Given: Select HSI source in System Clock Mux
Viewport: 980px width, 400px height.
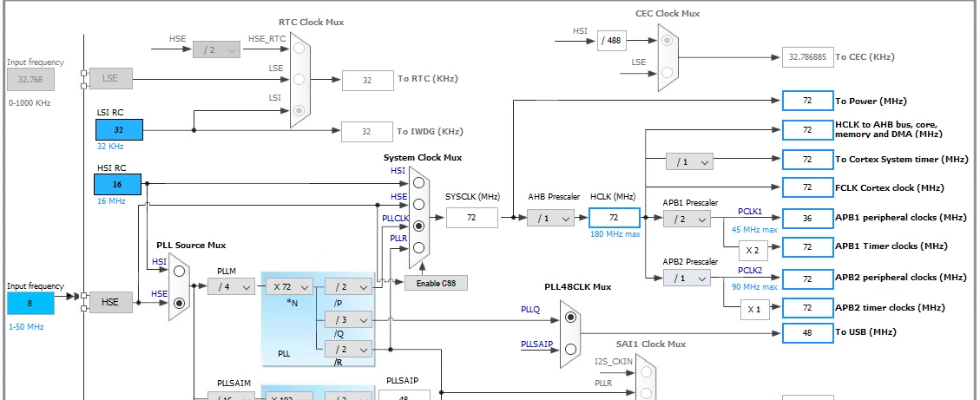Looking at the screenshot, I should [418, 182].
